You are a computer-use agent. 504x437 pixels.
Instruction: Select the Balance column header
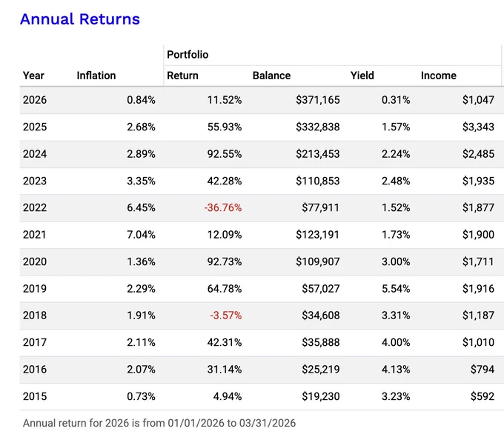point(271,76)
